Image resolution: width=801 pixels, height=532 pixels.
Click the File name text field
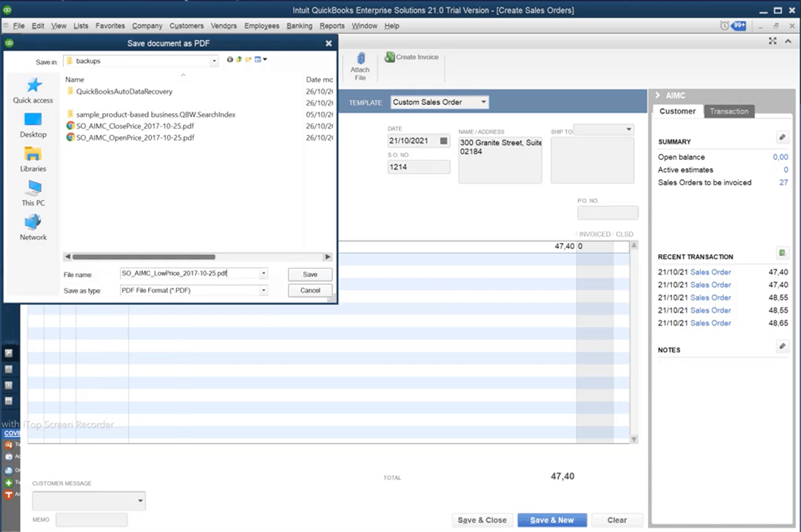190,274
